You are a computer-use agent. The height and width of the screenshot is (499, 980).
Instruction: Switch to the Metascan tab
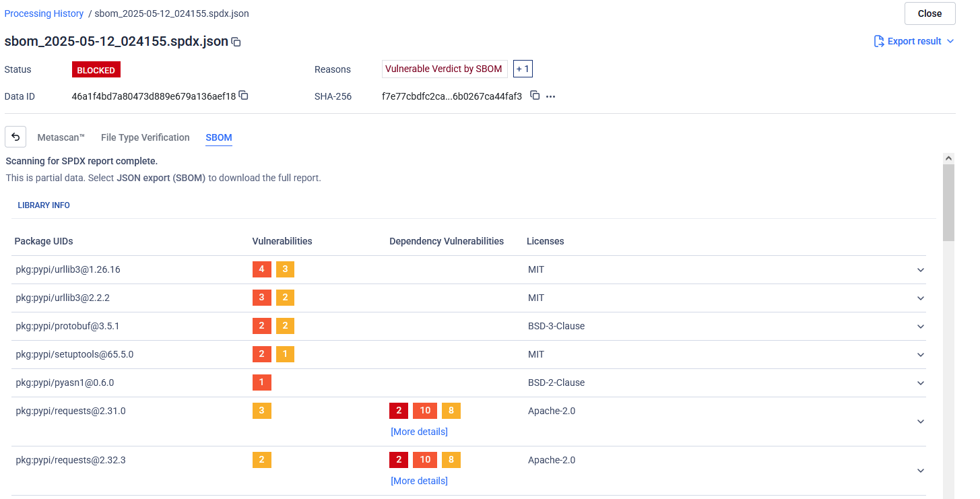tap(61, 137)
